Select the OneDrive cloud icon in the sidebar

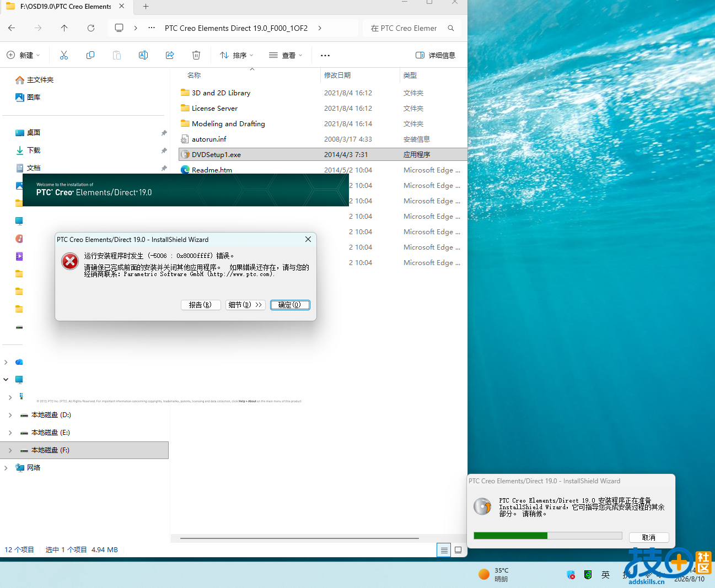click(x=19, y=362)
